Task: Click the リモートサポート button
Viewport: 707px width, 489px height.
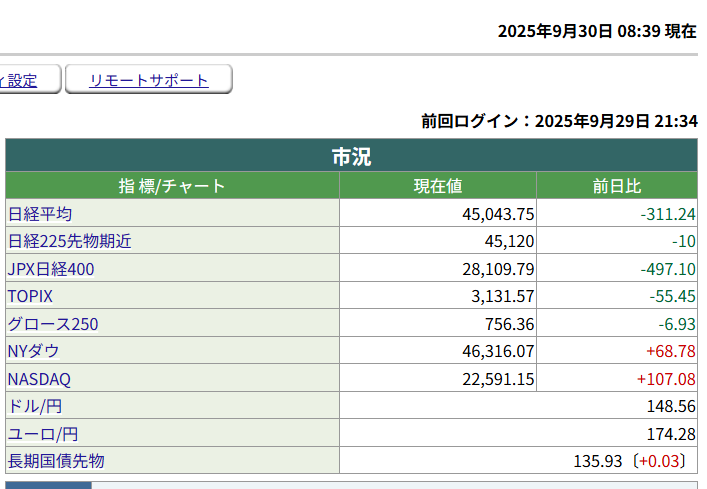Action: (x=149, y=80)
